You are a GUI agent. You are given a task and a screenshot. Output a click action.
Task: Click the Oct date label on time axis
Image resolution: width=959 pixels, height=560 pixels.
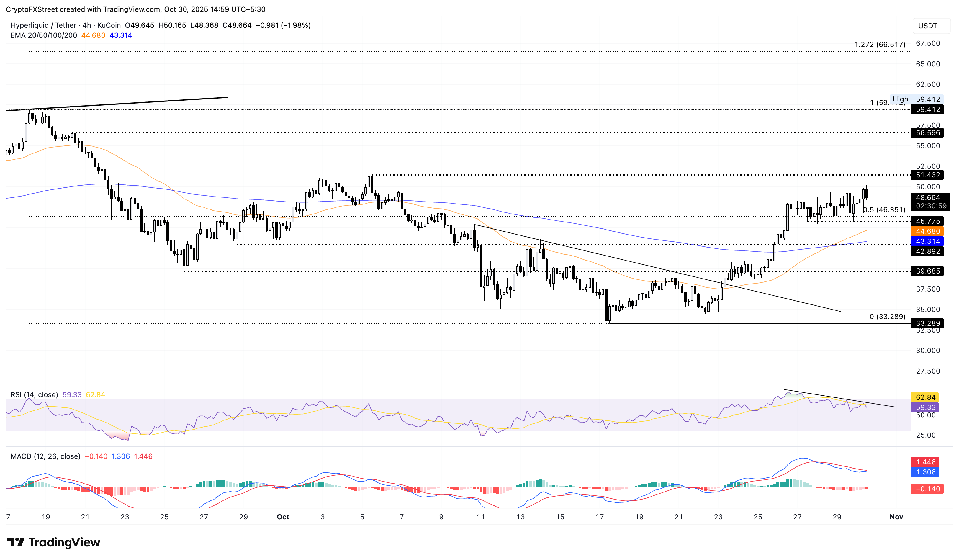pyautogui.click(x=283, y=517)
